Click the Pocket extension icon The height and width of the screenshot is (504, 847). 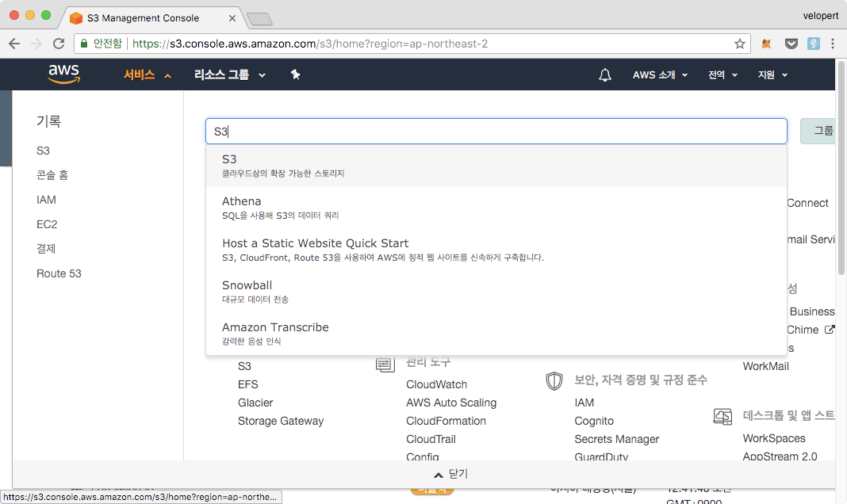point(791,44)
